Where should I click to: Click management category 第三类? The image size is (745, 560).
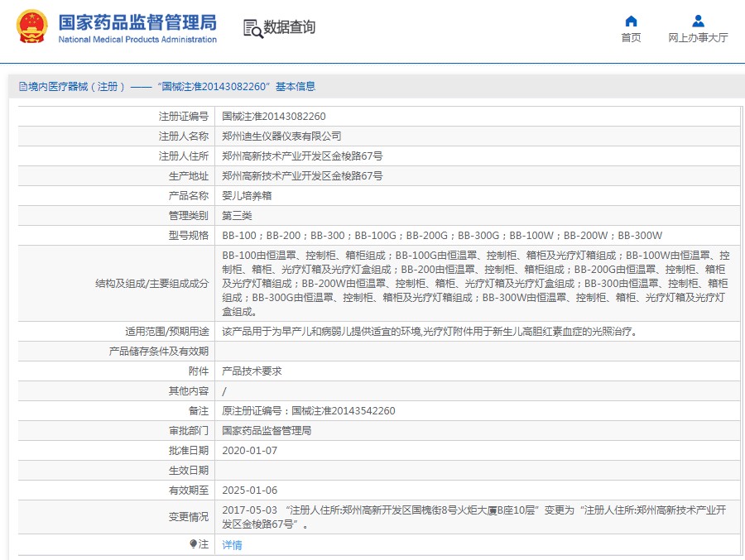(237, 216)
